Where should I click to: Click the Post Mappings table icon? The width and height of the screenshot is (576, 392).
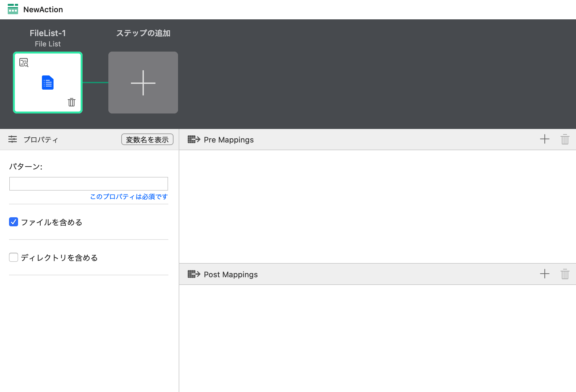194,274
